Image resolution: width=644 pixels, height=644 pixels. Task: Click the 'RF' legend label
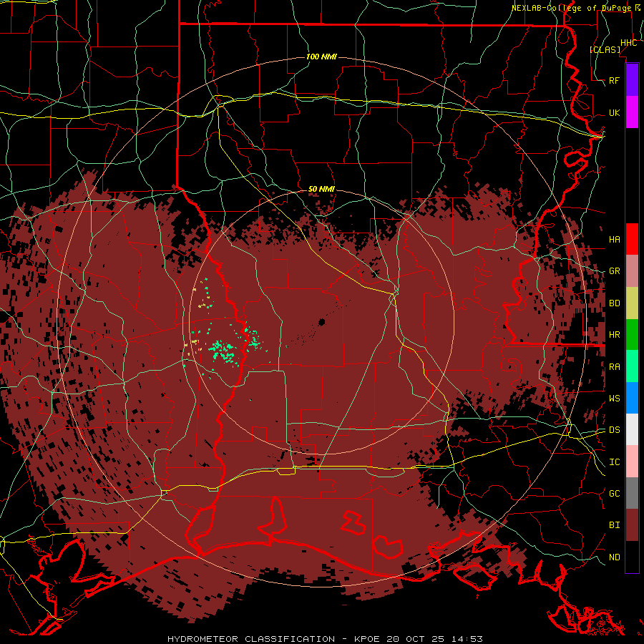(614, 80)
